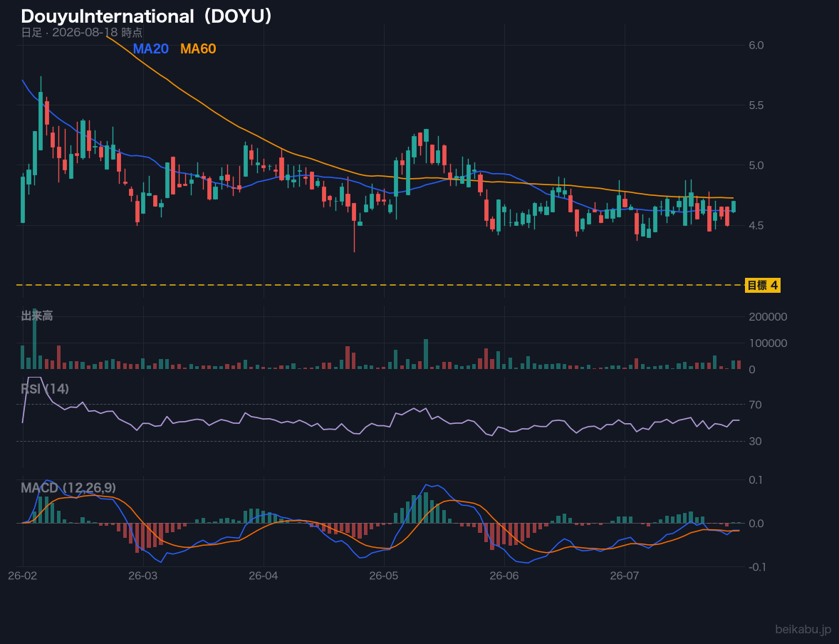
Task: Click the 200000 volume axis label
Action: [x=768, y=317]
